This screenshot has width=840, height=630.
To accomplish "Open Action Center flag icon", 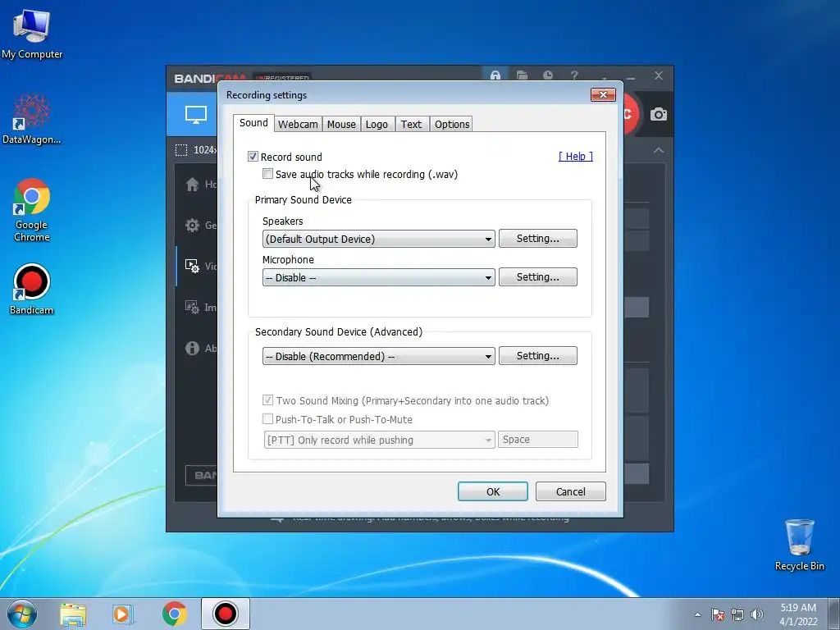I will 717,614.
